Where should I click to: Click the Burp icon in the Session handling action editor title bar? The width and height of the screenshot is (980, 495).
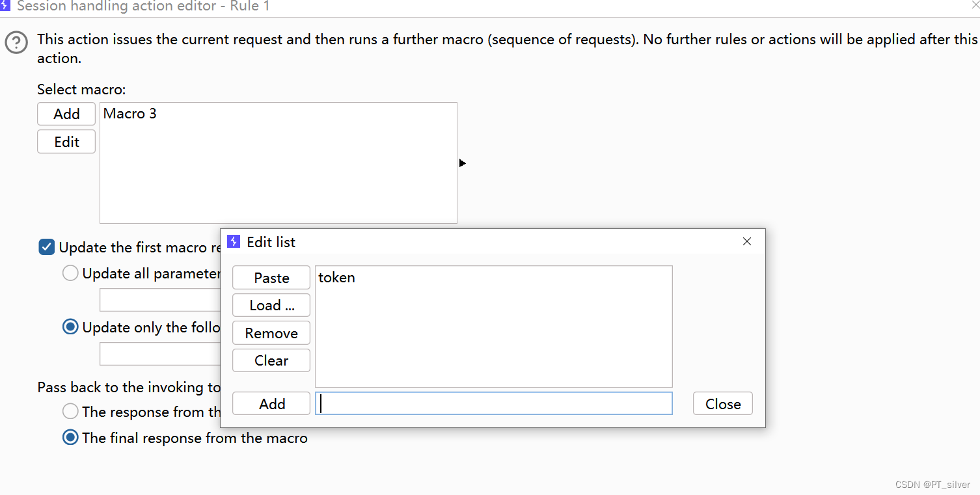tap(5, 6)
